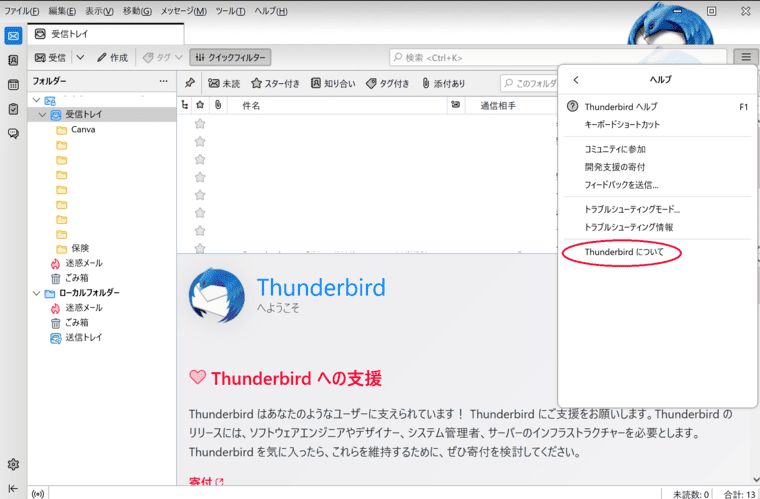Open the 受信 dropdown arrow
The width and height of the screenshot is (760, 499).
click(x=80, y=57)
